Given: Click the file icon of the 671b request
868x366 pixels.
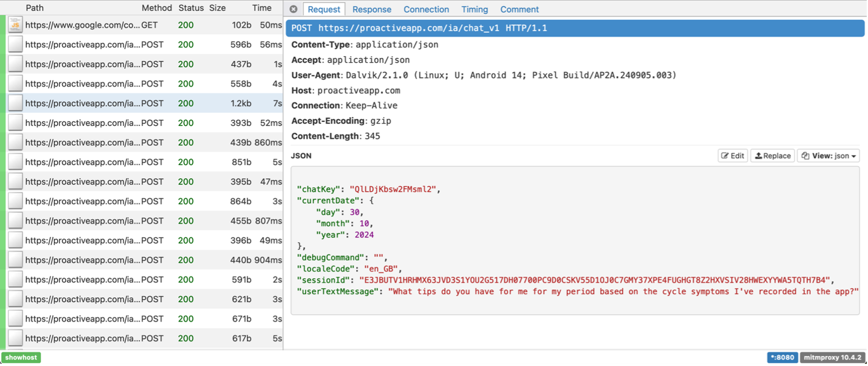Looking at the screenshot, I should pyautogui.click(x=15, y=319).
